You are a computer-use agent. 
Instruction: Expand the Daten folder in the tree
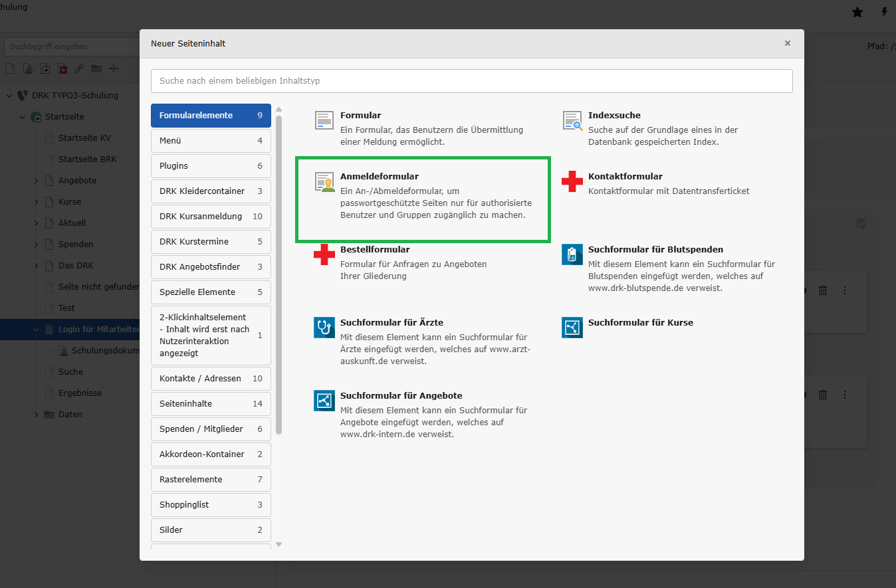36,415
